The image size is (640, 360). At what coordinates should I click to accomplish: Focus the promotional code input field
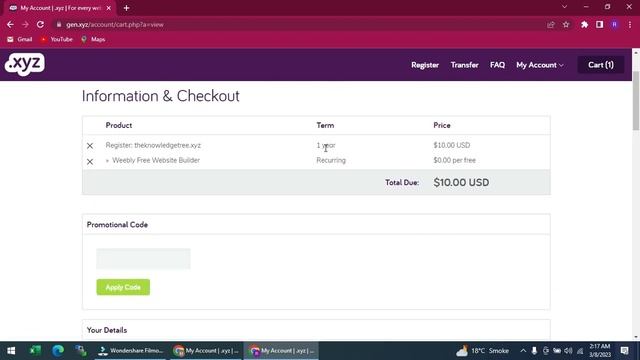coord(143,259)
